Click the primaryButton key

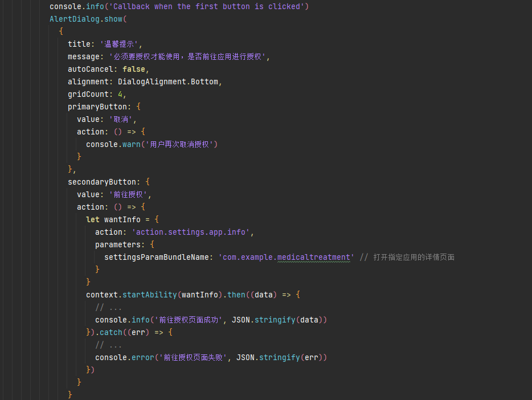coord(97,107)
